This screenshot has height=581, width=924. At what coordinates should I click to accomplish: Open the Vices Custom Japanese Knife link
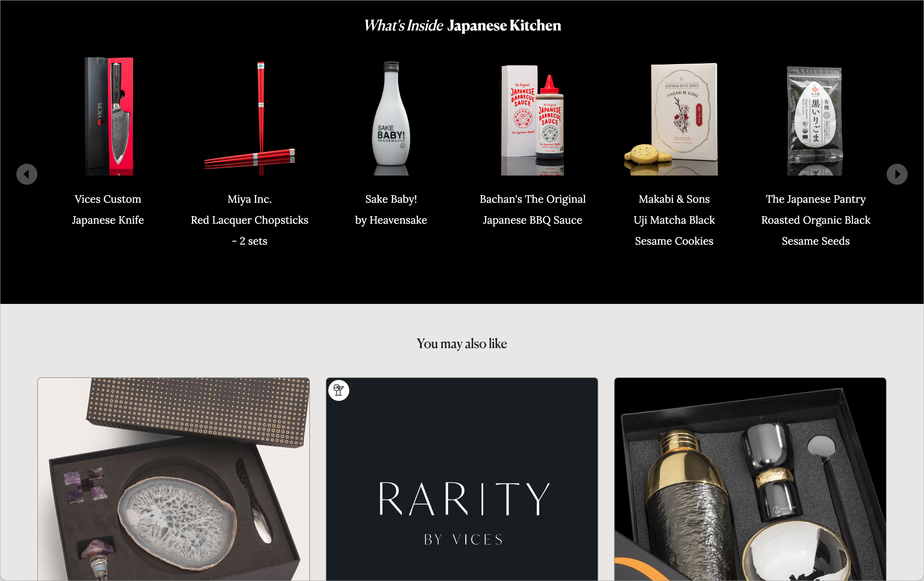coord(108,209)
